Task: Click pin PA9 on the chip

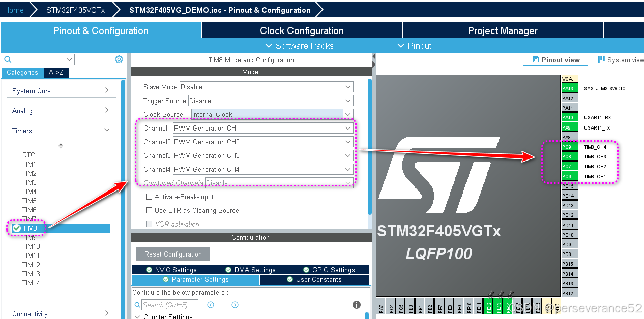Action: click(x=570, y=127)
